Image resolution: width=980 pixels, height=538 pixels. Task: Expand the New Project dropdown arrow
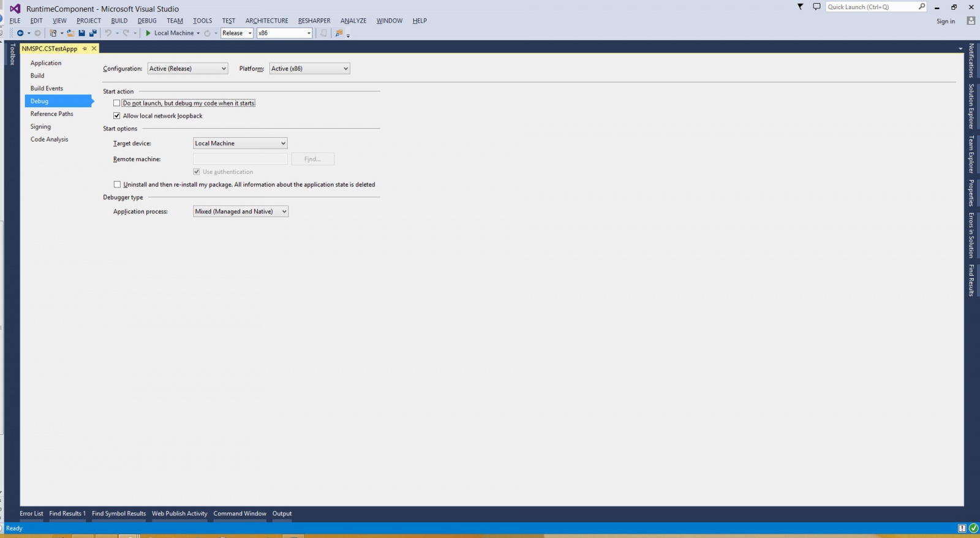coord(62,33)
